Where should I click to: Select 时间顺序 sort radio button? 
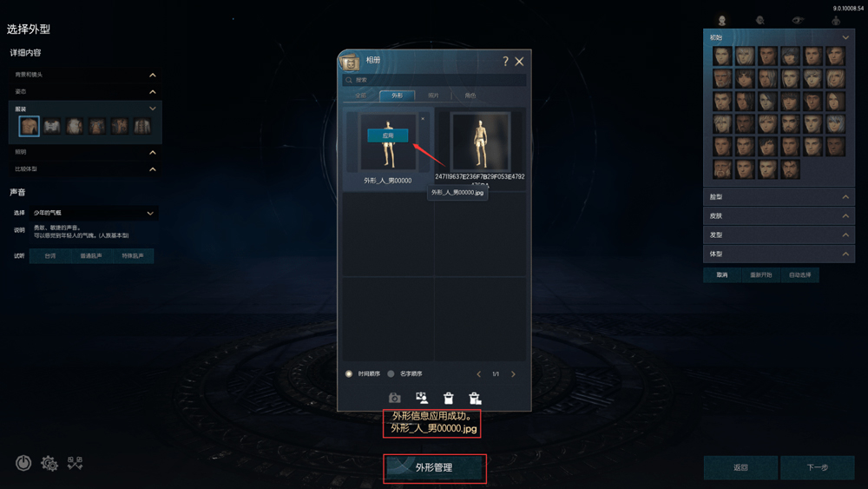tap(349, 373)
